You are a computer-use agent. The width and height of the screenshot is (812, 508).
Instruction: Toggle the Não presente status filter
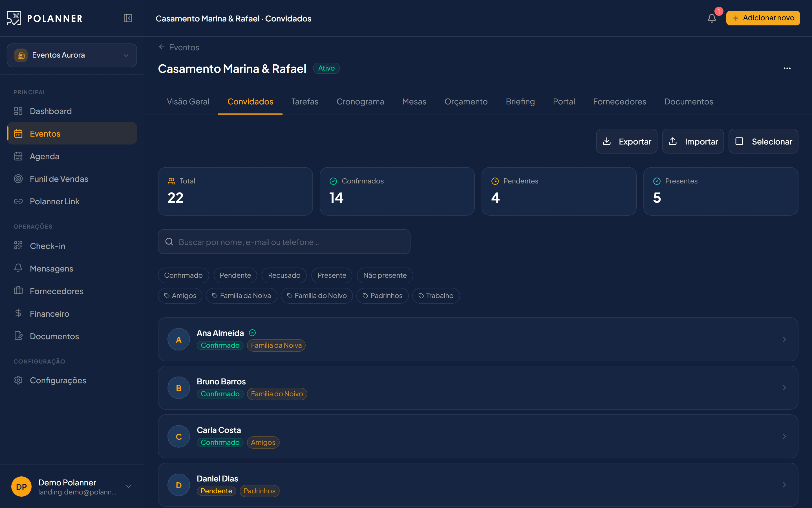tap(385, 275)
